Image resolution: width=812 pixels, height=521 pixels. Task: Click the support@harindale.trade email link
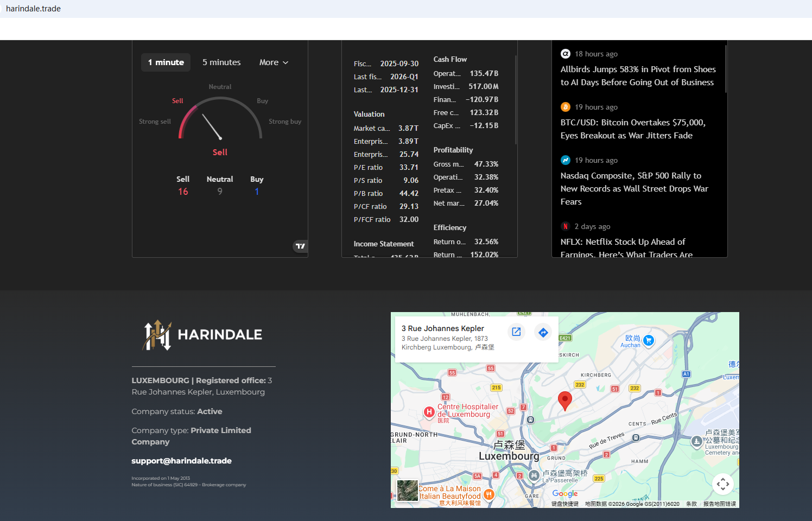coord(181,461)
